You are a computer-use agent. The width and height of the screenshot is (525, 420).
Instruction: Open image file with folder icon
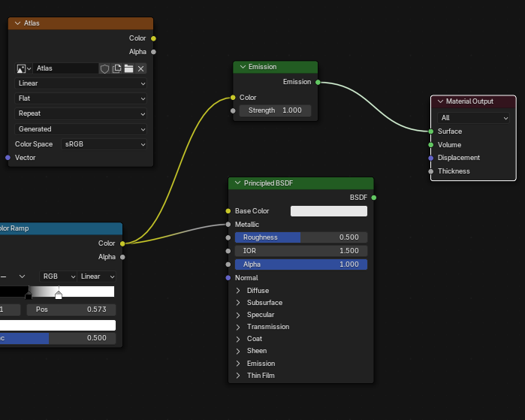tap(128, 68)
